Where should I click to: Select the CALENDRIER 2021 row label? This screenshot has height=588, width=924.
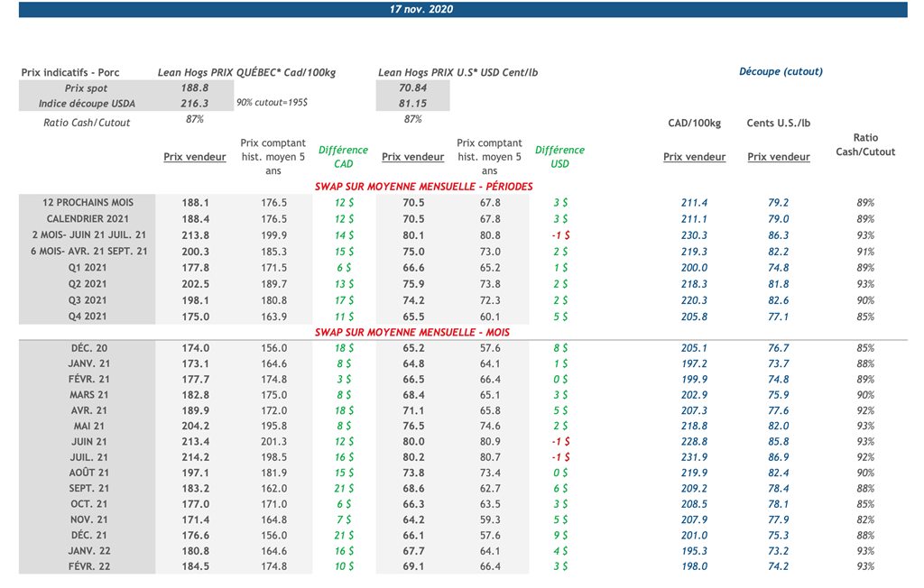click(88, 219)
